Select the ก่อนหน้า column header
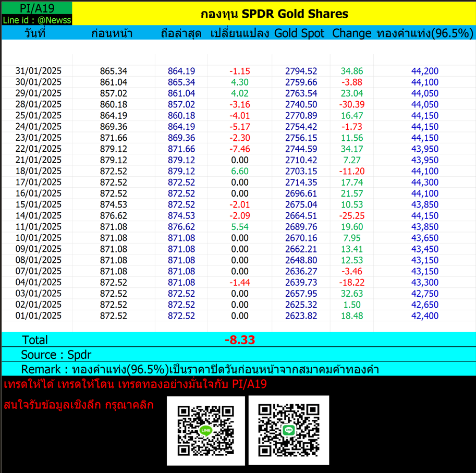 [112, 33]
